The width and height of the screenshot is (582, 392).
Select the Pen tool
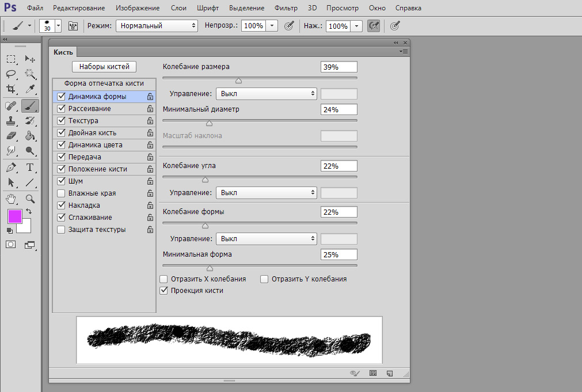(11, 168)
